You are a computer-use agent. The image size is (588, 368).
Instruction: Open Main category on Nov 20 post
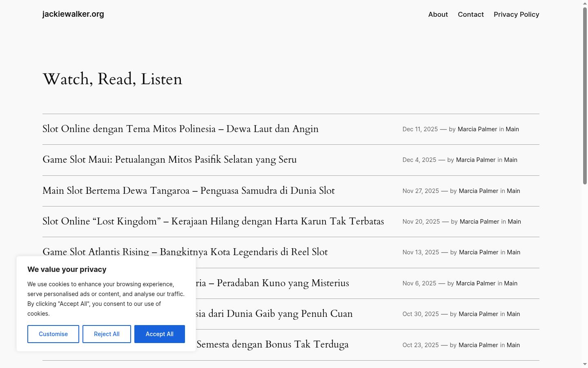pos(514,222)
